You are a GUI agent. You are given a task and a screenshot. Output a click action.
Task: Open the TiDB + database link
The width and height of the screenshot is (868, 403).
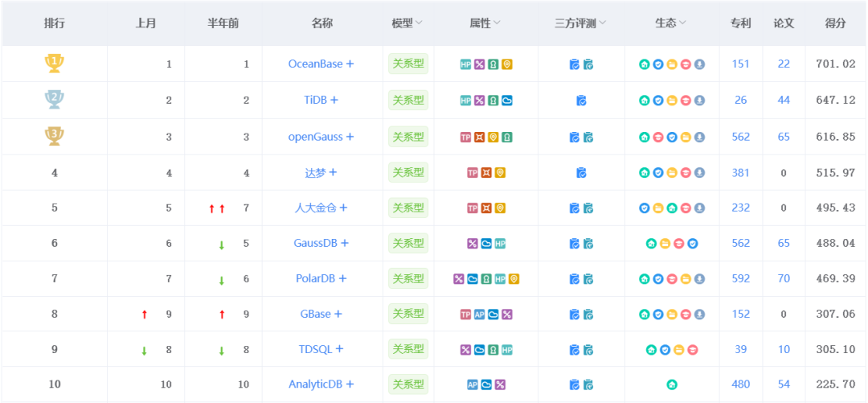pyautogui.click(x=321, y=101)
